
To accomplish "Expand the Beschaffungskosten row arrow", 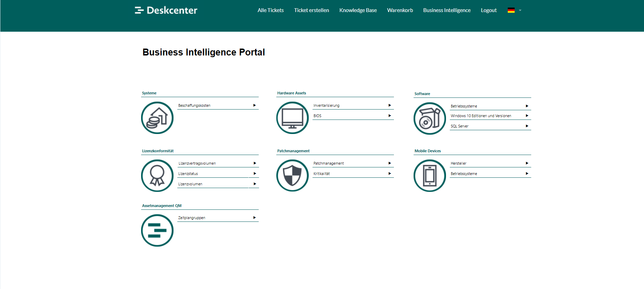I will [x=255, y=105].
